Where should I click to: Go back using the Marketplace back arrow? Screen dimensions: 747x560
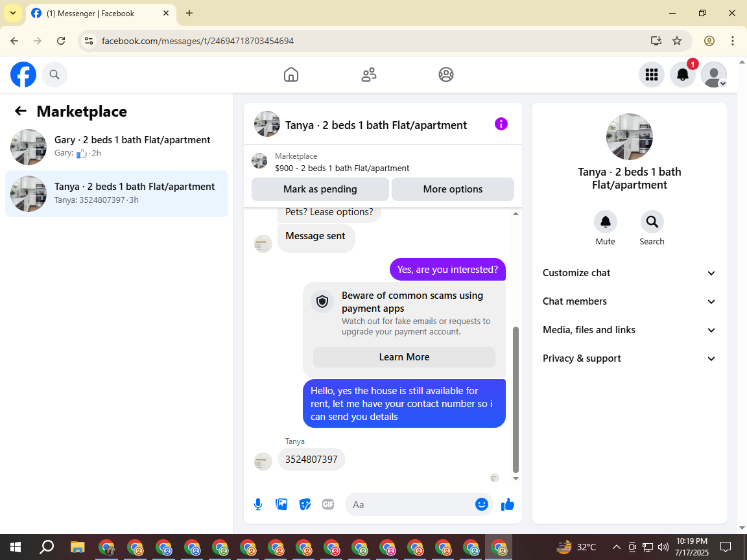tap(21, 111)
